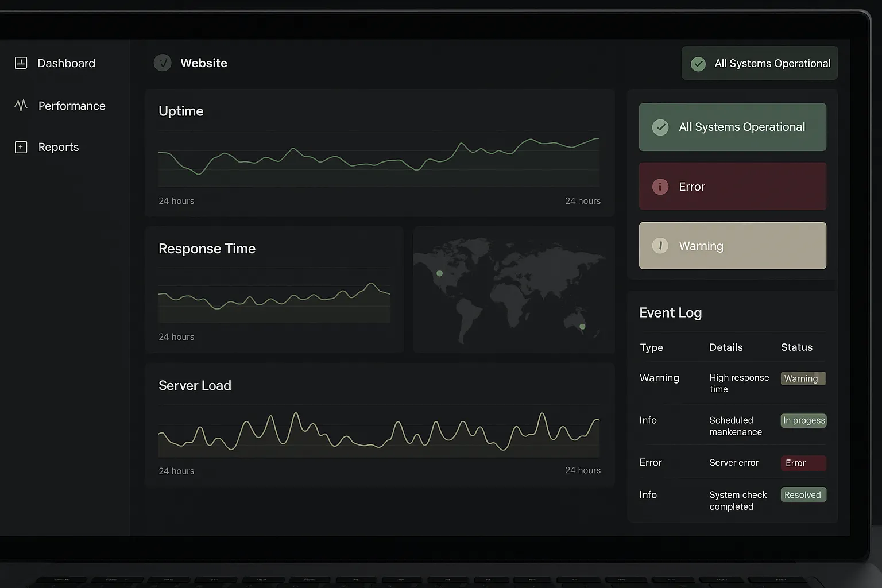Open the Reports section
Viewport: 882px width, 588px height.
click(47, 147)
